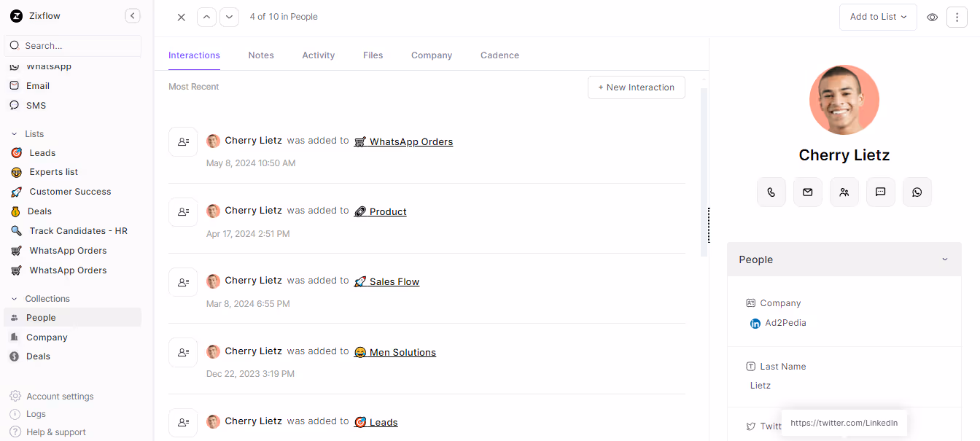The width and height of the screenshot is (980, 441).
Task: Click the Zixflow logo icon
Action: tap(16, 15)
